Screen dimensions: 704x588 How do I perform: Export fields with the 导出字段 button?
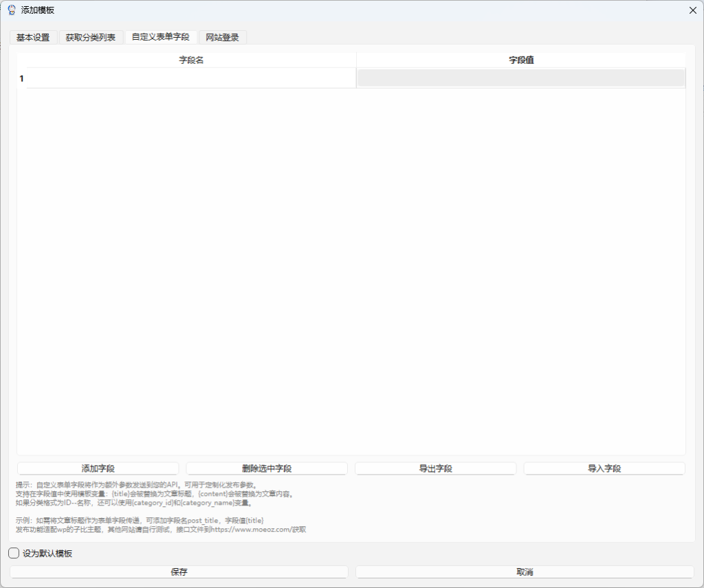[x=435, y=468]
